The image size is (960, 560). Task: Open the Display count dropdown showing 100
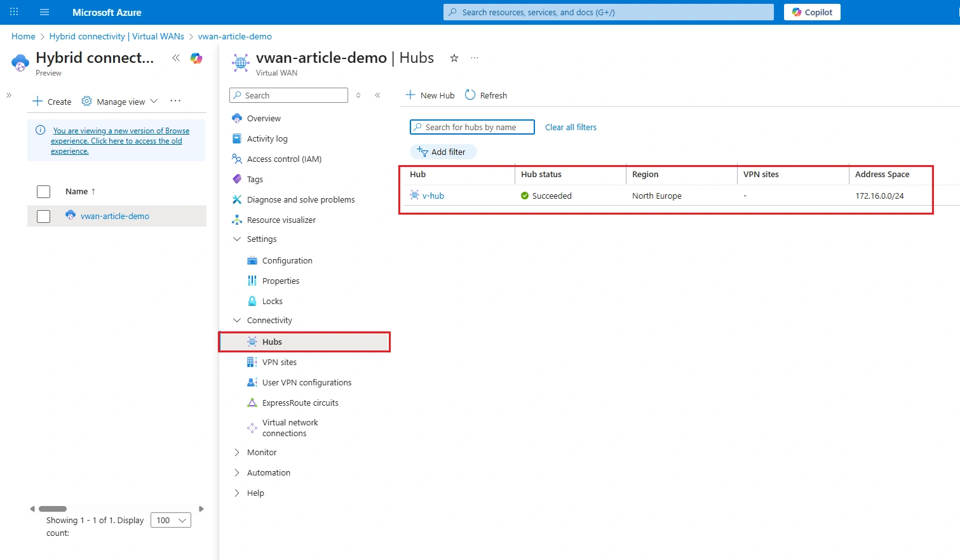coord(171,521)
